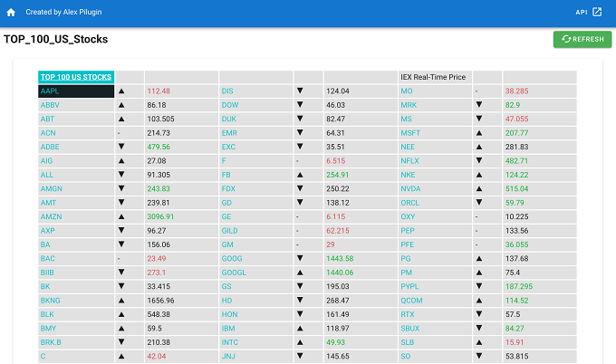Click the down arrow beside GOOG
The image size is (616, 364).
[x=300, y=258]
